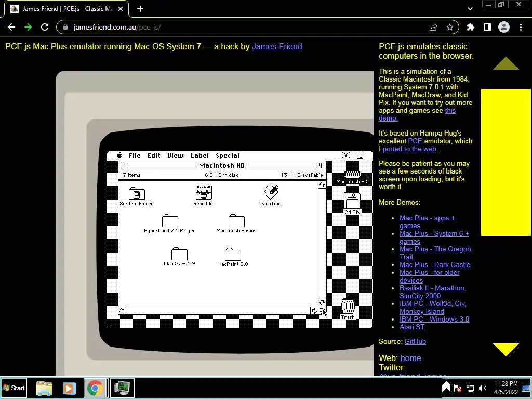Open a new browser tab

140,9
